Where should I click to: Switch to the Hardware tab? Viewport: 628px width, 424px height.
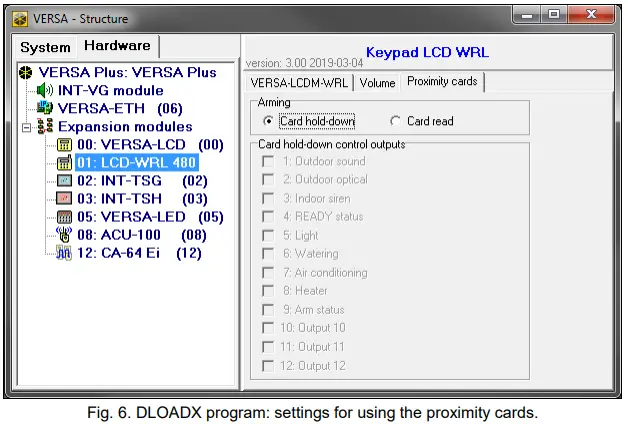coord(118,46)
